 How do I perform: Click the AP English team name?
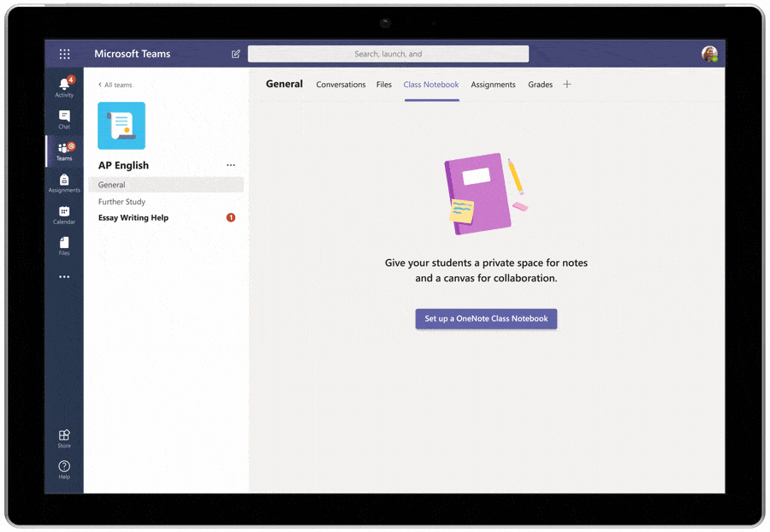tap(123, 165)
